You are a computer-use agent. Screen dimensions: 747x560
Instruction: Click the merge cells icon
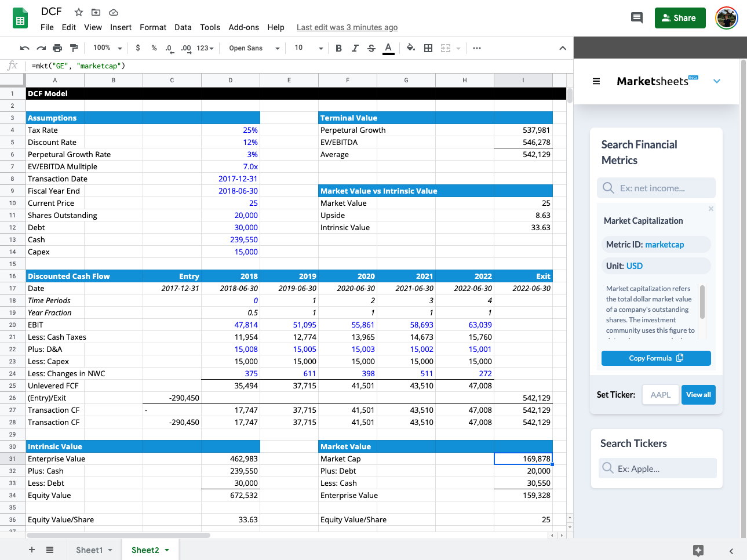446,48
